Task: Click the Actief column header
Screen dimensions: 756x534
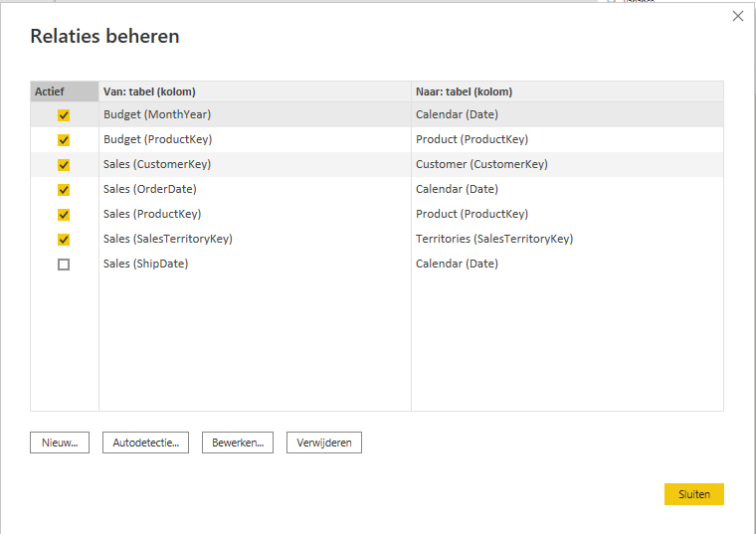Action: tap(65, 91)
